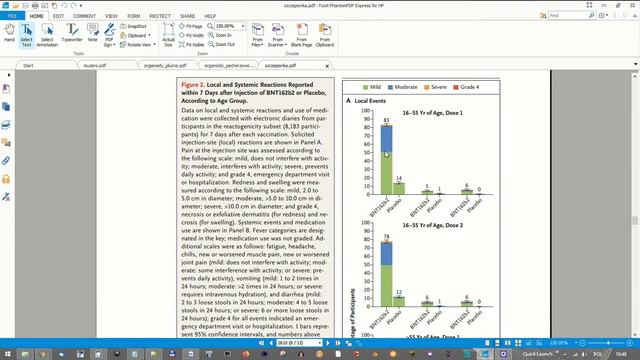Switch to the VIEW ribbon tab
The image size is (640, 360).
tap(111, 16)
